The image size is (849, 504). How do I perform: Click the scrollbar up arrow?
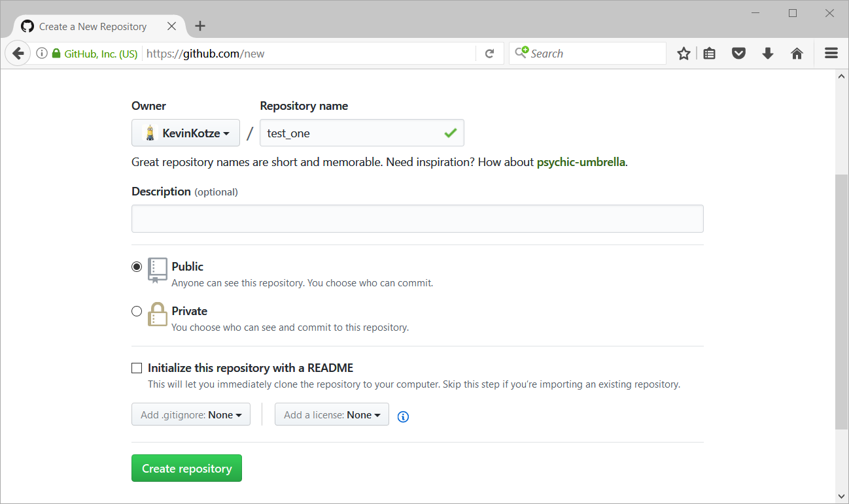841,76
